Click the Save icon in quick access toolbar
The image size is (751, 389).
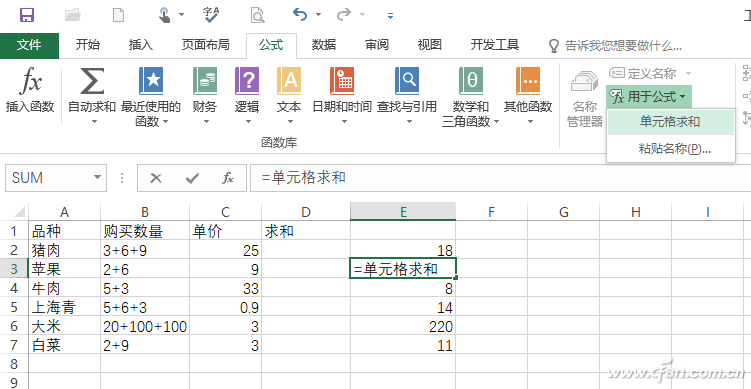click(x=27, y=15)
